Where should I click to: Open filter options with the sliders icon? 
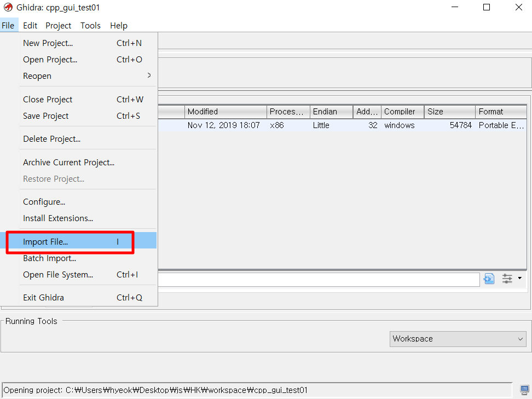tap(507, 279)
